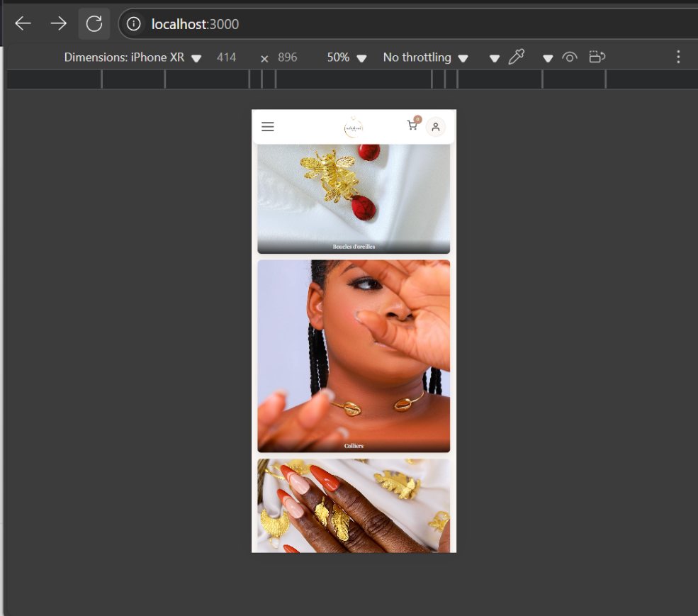Go back to the previous page
This screenshot has width=698, height=616.
coord(23,24)
